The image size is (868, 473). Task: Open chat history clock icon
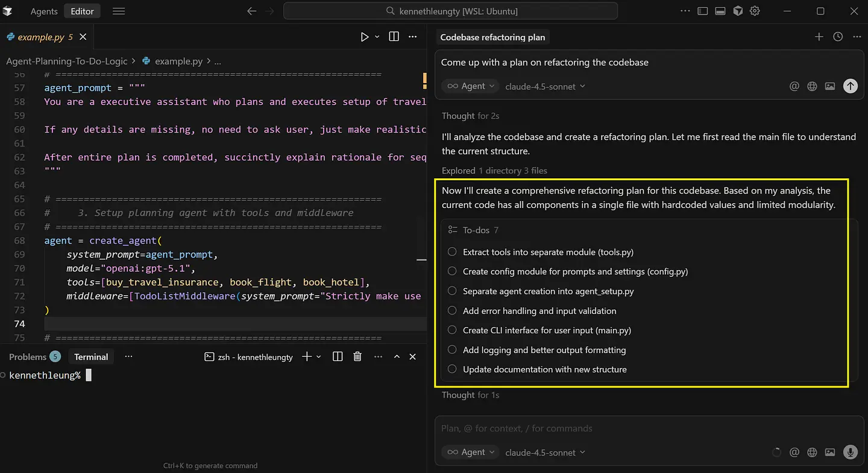tap(838, 37)
